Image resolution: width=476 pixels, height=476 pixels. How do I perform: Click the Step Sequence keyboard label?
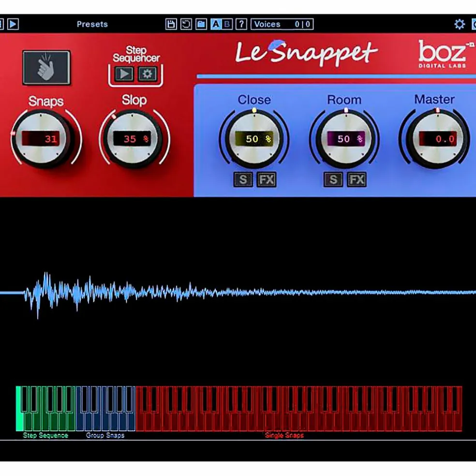(45, 435)
